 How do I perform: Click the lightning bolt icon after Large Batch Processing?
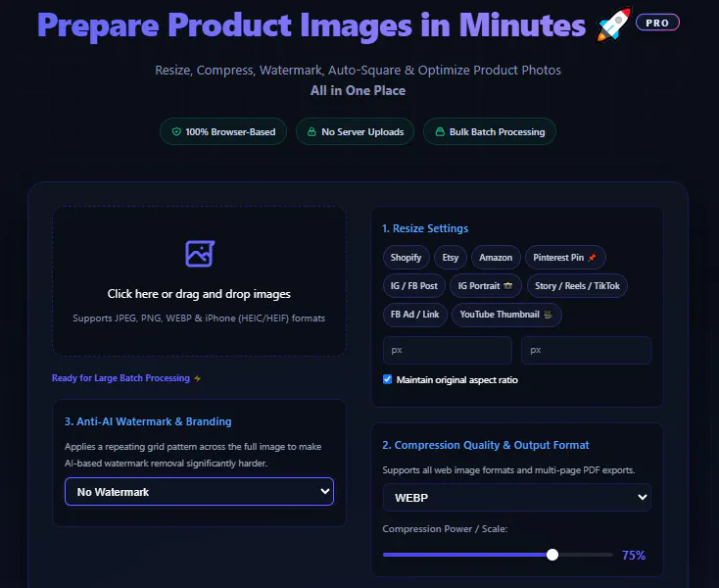(197, 378)
